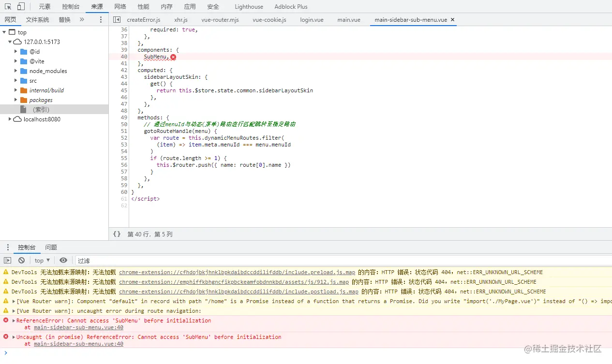Viewport: 612px width, 364px height.
Task: Expand the src folder
Action: click(16, 80)
